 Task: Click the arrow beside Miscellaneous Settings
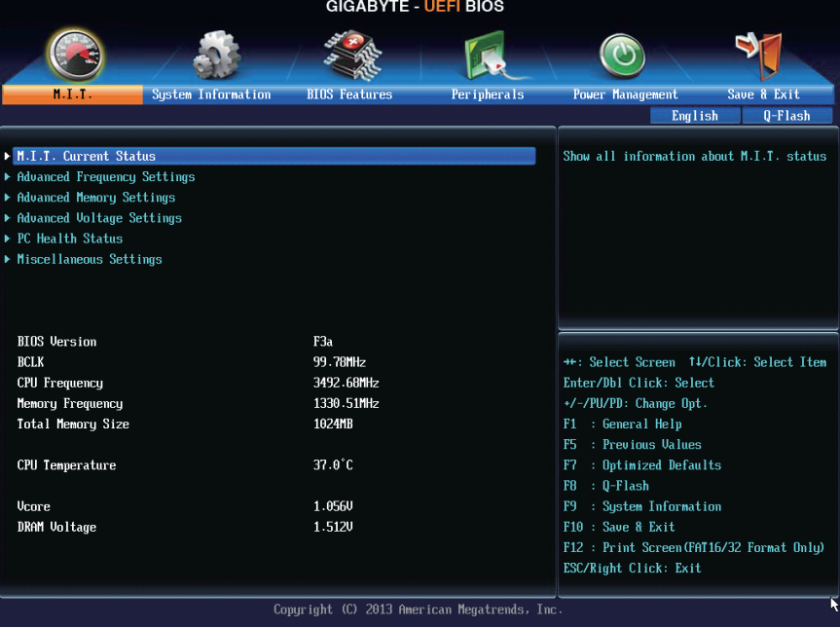tap(7, 259)
